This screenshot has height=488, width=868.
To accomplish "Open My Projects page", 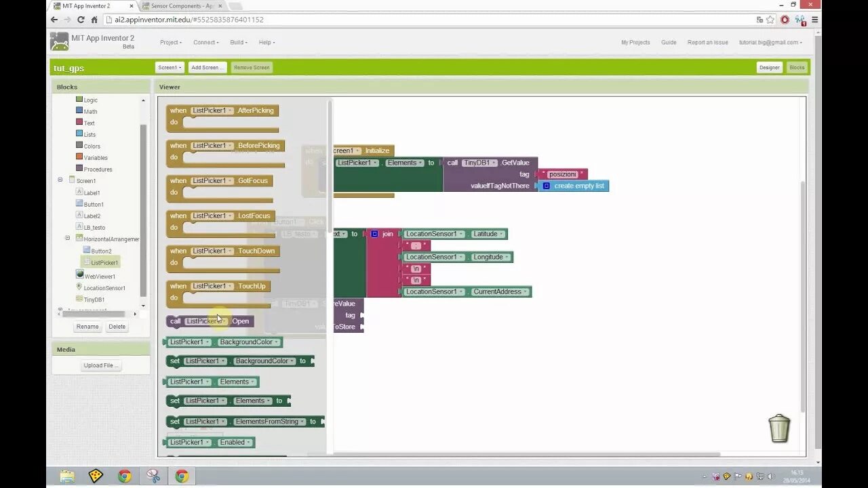I will [635, 42].
